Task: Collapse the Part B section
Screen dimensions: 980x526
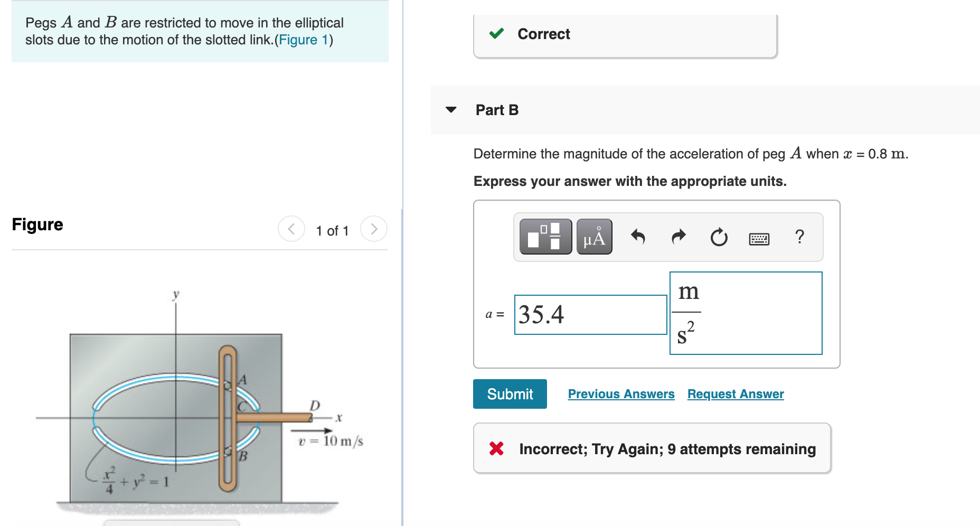Action: [451, 110]
